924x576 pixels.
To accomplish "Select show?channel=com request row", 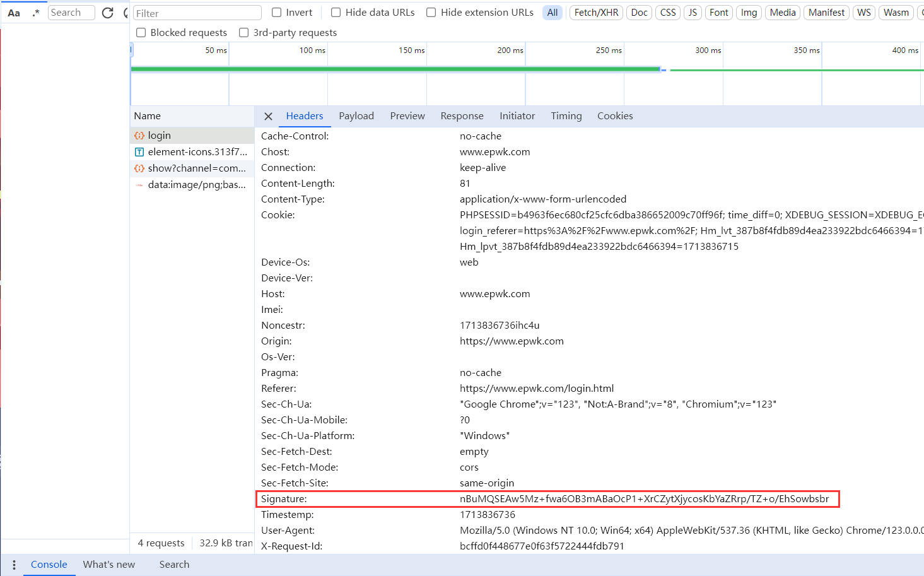I will [x=192, y=168].
